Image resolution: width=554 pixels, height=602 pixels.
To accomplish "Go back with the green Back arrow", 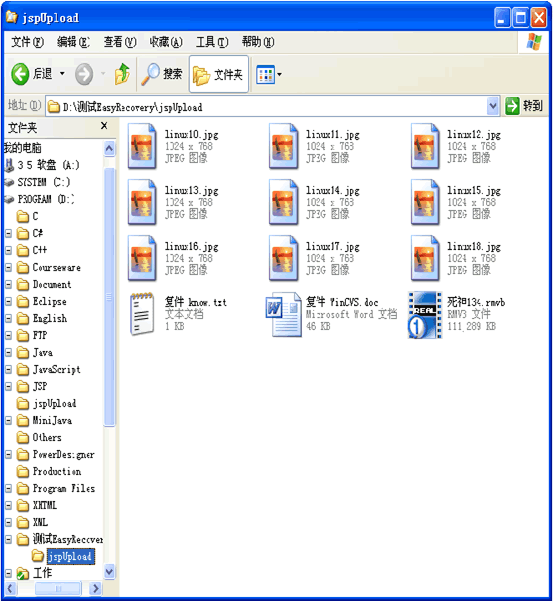I will click(20, 74).
